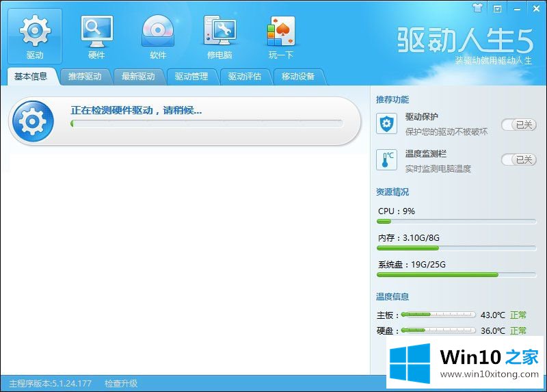Toggle 温度监测栏 switch from 已关

tap(519, 160)
